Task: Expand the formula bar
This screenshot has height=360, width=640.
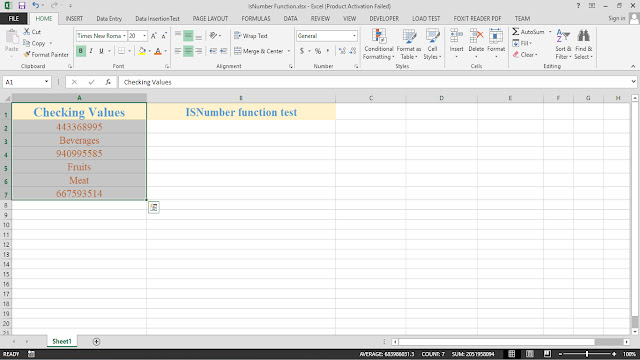Action: coord(633,82)
